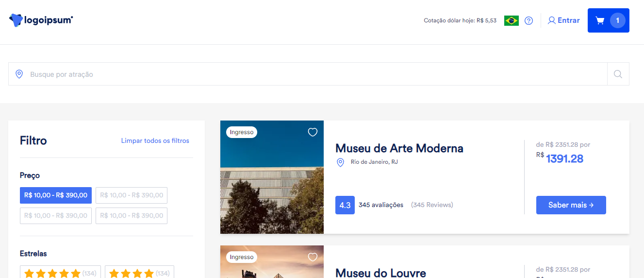
Task: Select the bottom-left price range filter
Action: tap(56, 216)
